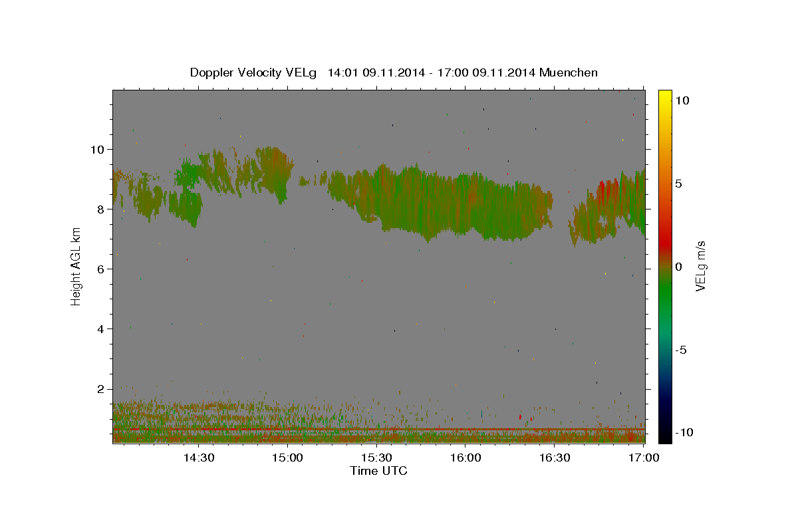Click the 16:30 time tick label
798x532 pixels.
[x=555, y=458]
